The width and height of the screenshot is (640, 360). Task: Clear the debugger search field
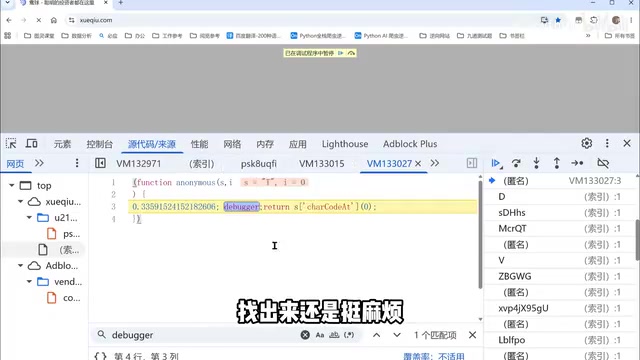click(x=305, y=335)
